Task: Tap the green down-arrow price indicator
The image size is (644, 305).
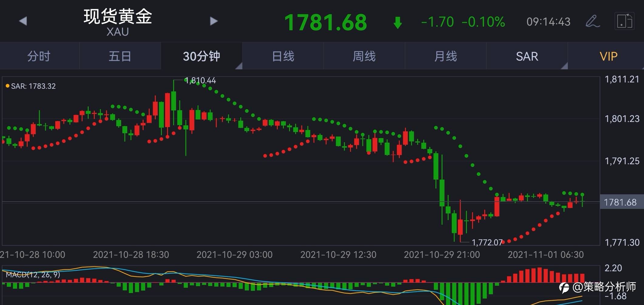Action: tap(398, 23)
